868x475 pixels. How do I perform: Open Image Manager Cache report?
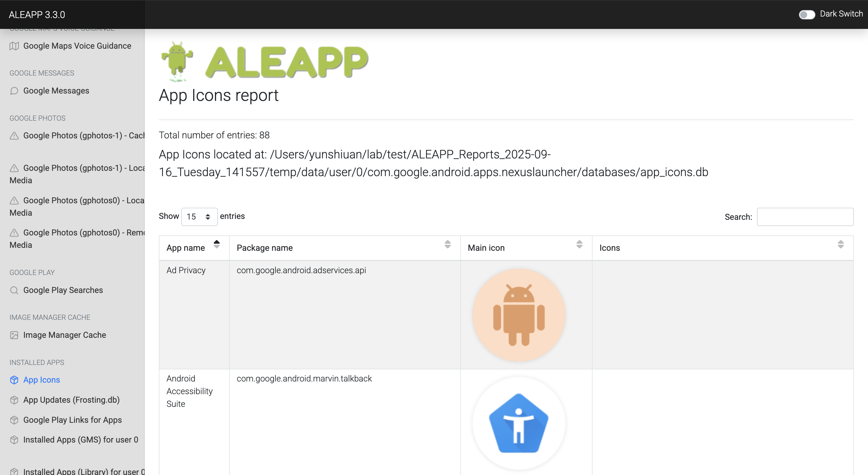(x=65, y=335)
